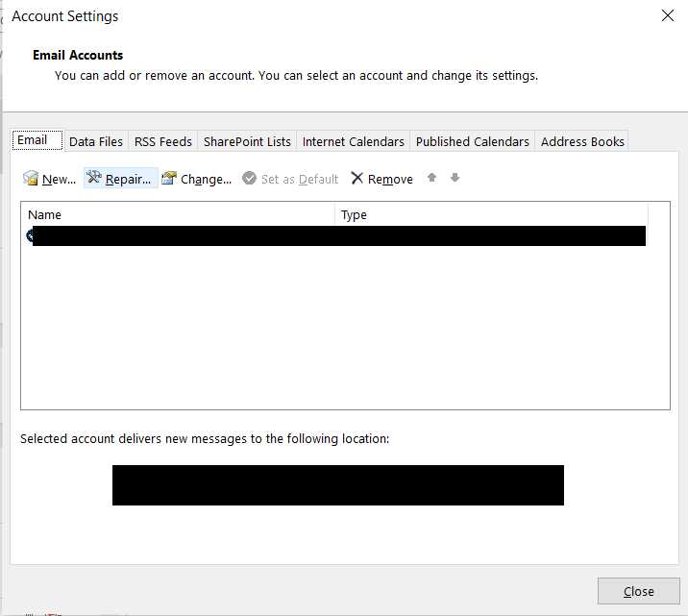This screenshot has width=688, height=616.
Task: Go to the SharePoint Lists tab
Action: pyautogui.click(x=247, y=141)
